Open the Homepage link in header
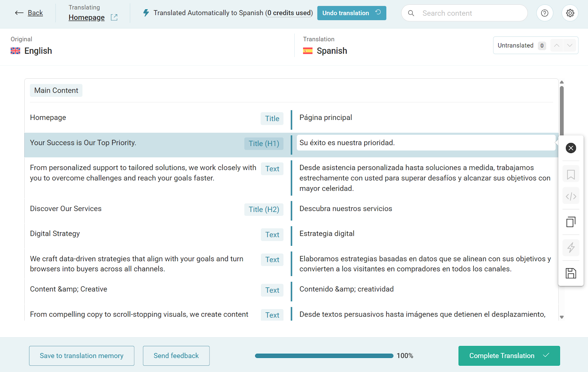 (86, 17)
